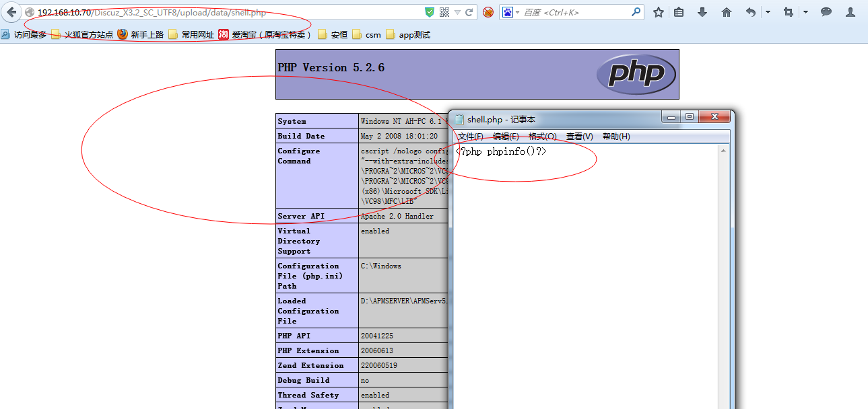Show bookmarks list icon
Image resolution: width=868 pixels, height=409 pixels.
click(679, 12)
